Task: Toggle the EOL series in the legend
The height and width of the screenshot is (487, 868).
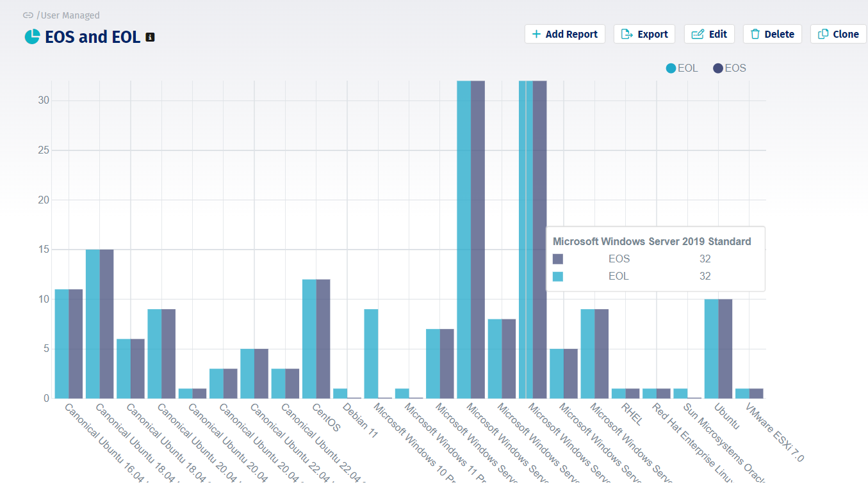Action: click(x=682, y=68)
